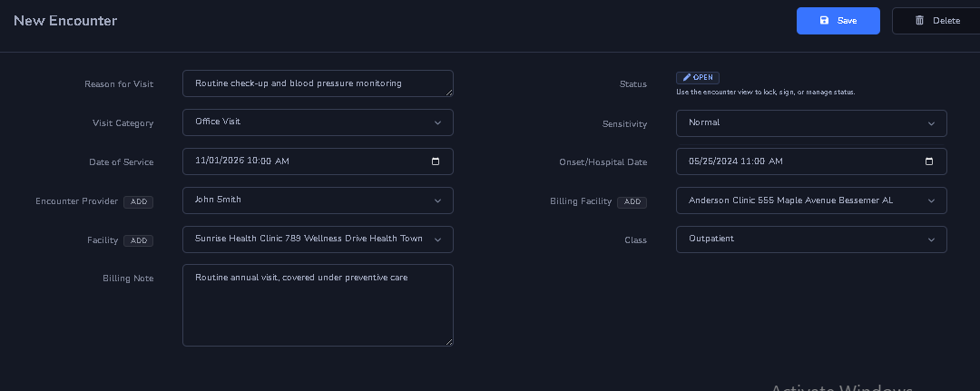Click ADD next to Encounter Provider
Viewport: 980px width, 391px height.
pos(138,202)
